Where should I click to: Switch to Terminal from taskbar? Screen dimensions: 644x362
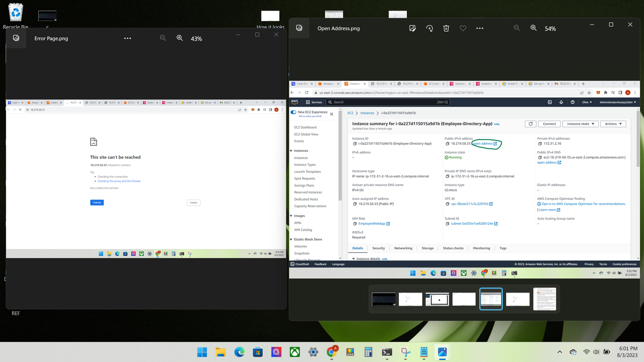tap(387, 352)
